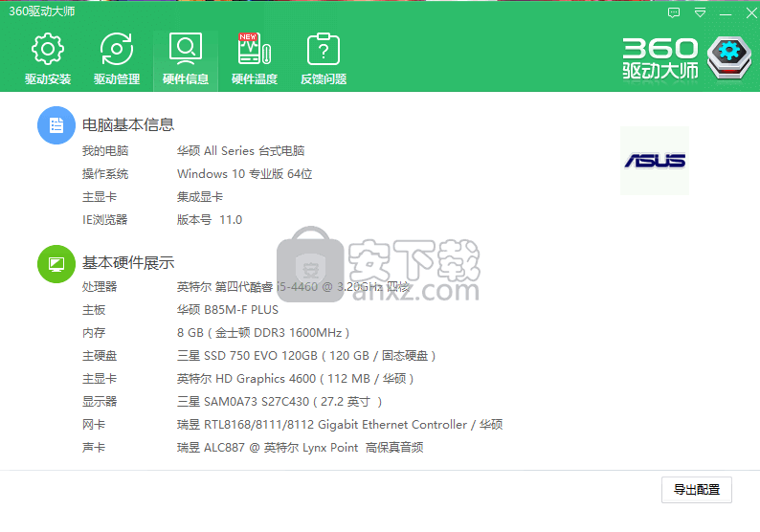Click the 主硬盘 label

(x=100, y=356)
